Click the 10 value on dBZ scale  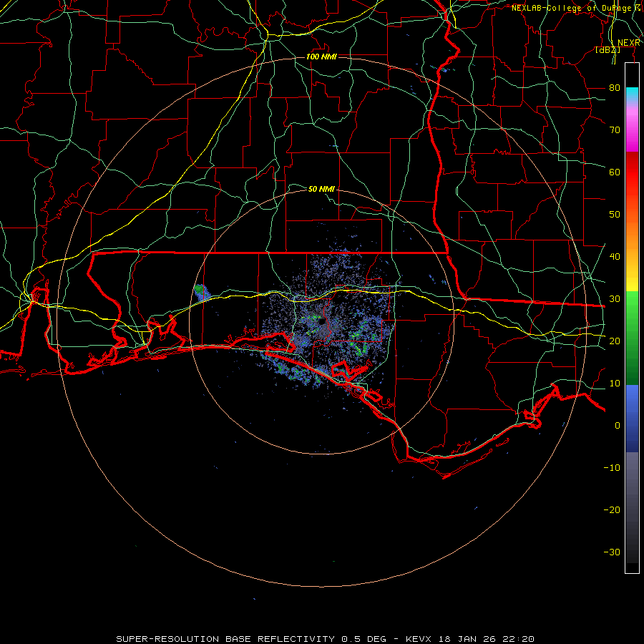pyautogui.click(x=615, y=384)
